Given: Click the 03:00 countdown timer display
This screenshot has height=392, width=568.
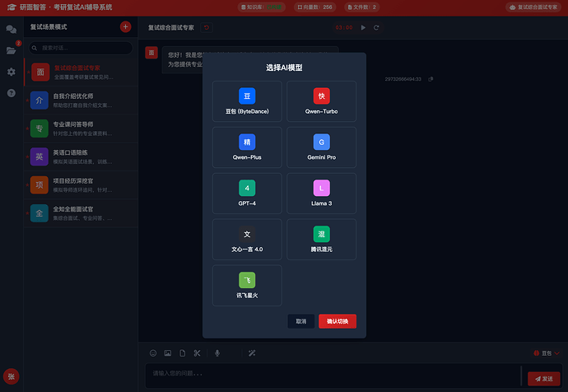Looking at the screenshot, I should point(344,27).
